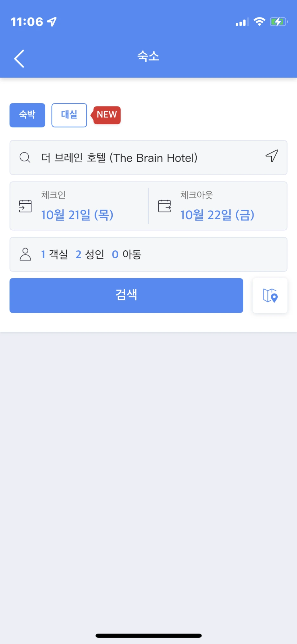Image resolution: width=297 pixels, height=644 pixels.
Task: Tap The Brain Hotel search field
Action: [x=148, y=158]
